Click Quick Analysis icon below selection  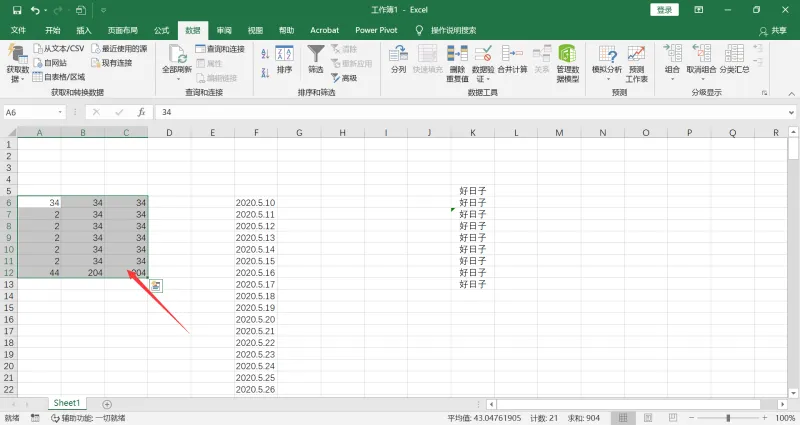[x=156, y=286]
